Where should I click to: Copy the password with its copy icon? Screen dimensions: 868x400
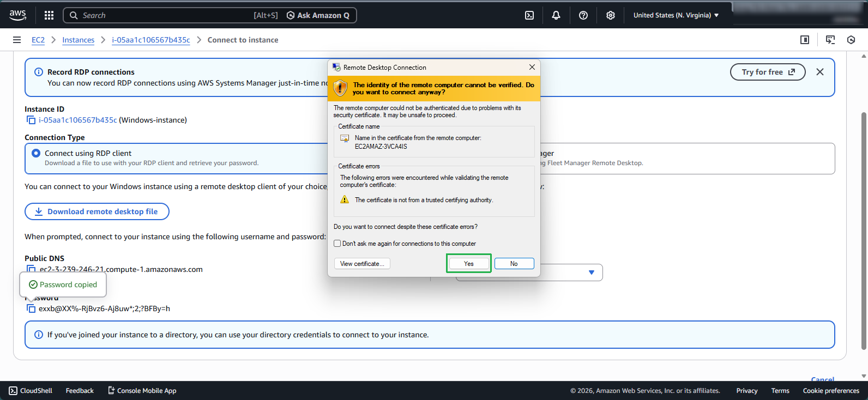pyautogui.click(x=31, y=308)
